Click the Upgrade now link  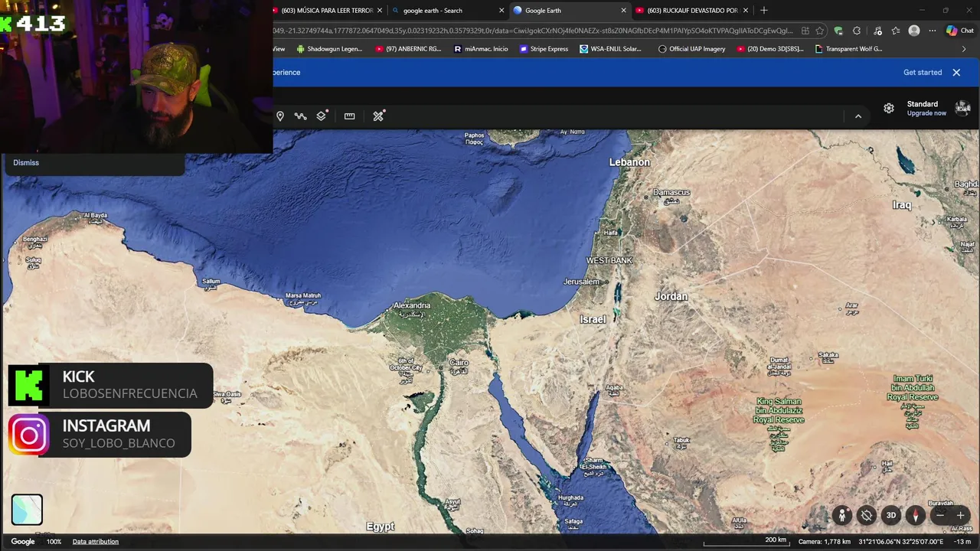click(x=926, y=113)
